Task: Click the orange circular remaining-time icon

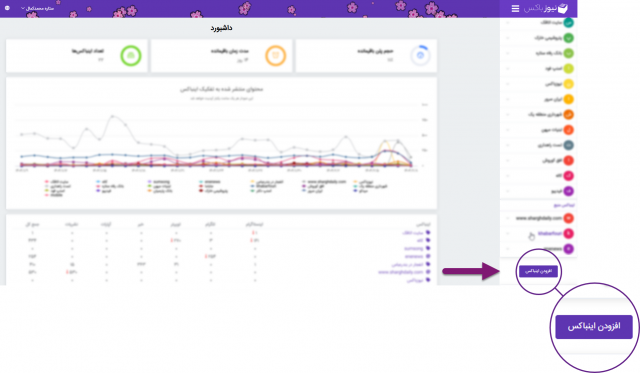Action: coord(276,56)
